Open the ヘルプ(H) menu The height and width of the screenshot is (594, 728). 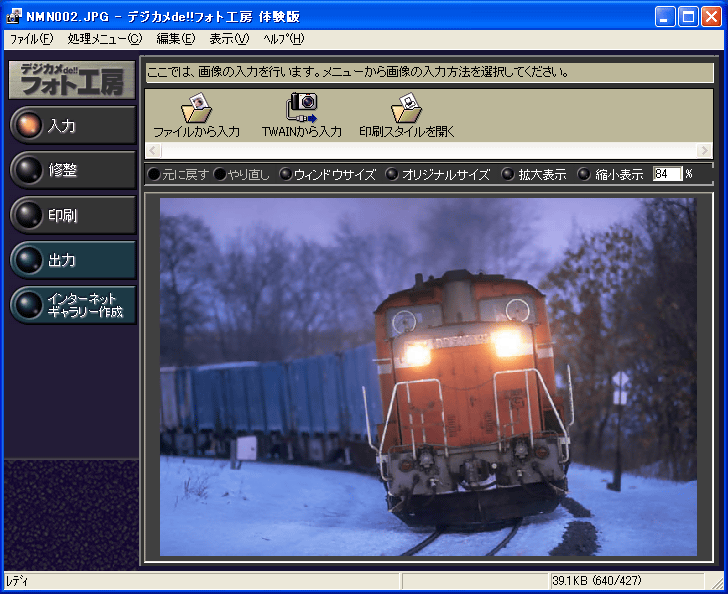[x=283, y=39]
